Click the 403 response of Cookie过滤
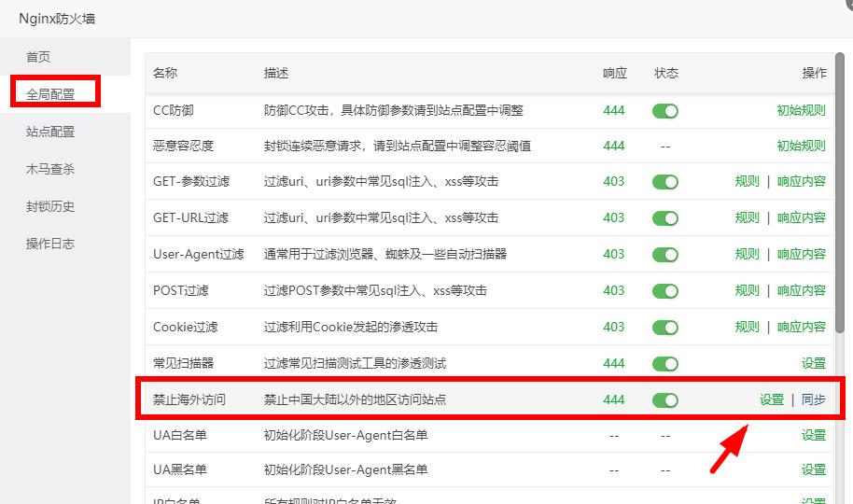Image resolution: width=853 pixels, height=504 pixels. coord(614,327)
